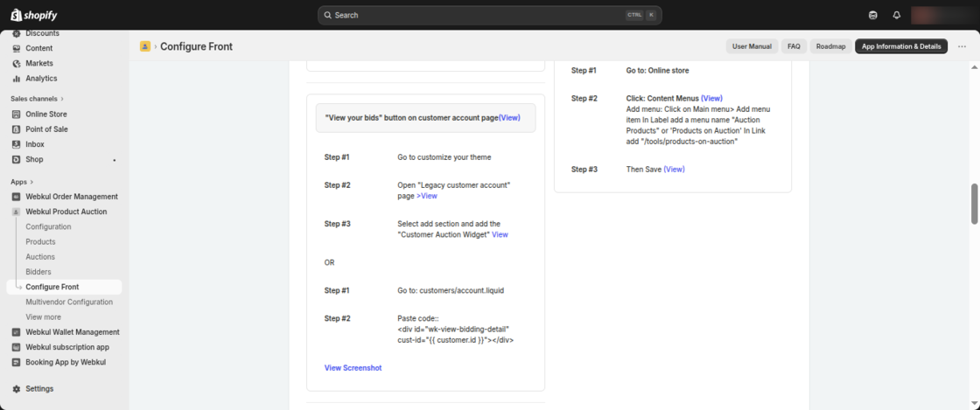The width and height of the screenshot is (980, 410).
Task: Click 'Go to: customers/account.liquid' text
Action: coord(451,291)
